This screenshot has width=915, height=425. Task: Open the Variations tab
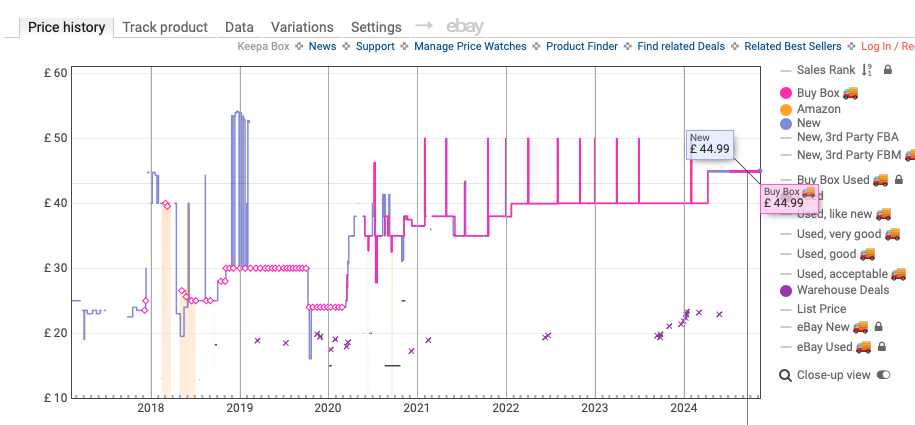click(302, 27)
